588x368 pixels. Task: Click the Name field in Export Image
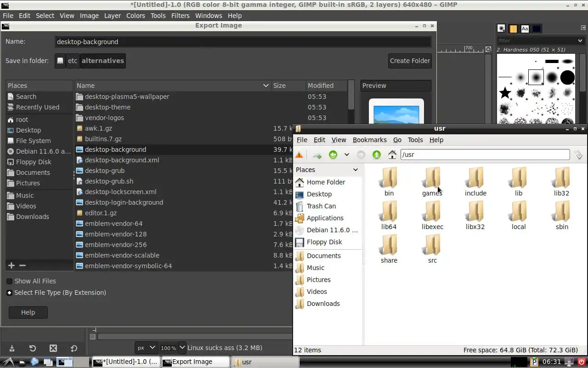[243, 41]
